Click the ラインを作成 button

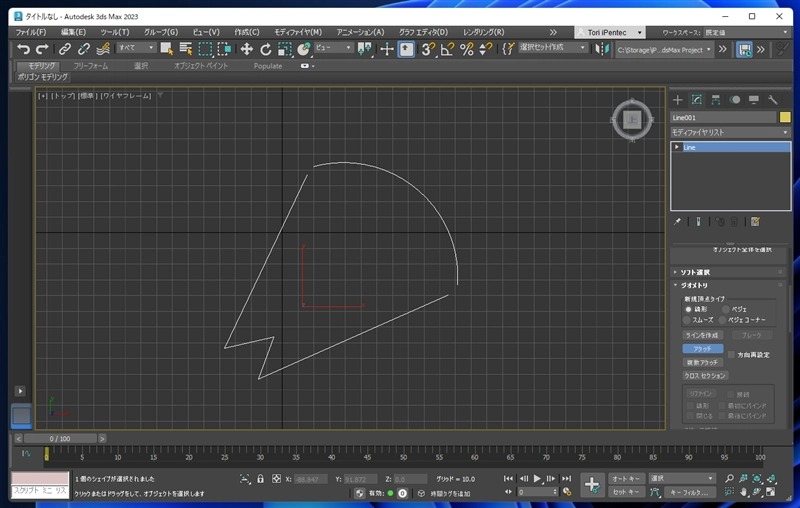(x=701, y=335)
